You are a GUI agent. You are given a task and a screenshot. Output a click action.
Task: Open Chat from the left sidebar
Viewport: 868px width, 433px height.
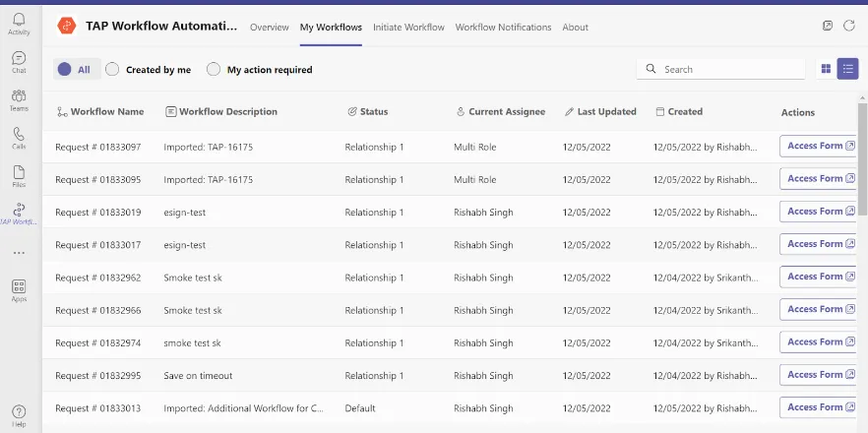(x=19, y=63)
